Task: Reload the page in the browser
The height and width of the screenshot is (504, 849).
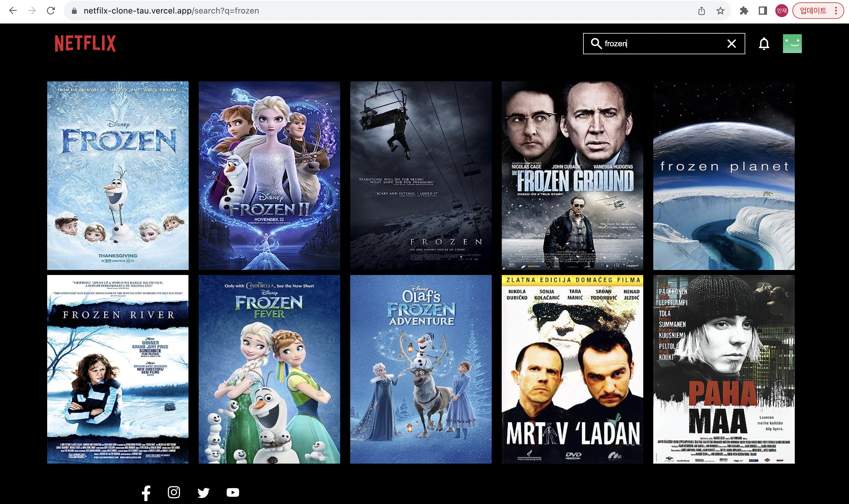Action: [51, 11]
